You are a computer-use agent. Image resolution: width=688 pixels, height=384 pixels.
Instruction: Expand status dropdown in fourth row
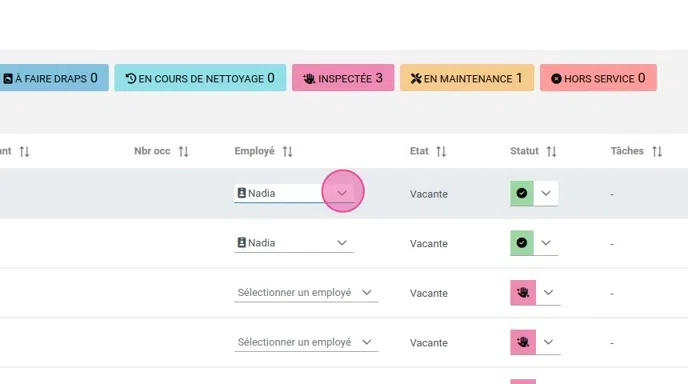click(x=548, y=342)
